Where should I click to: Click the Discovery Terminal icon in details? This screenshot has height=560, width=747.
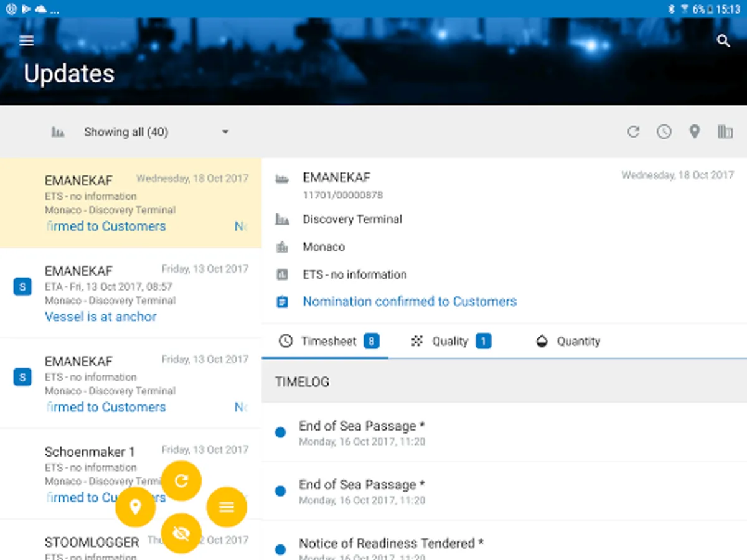coord(282,219)
